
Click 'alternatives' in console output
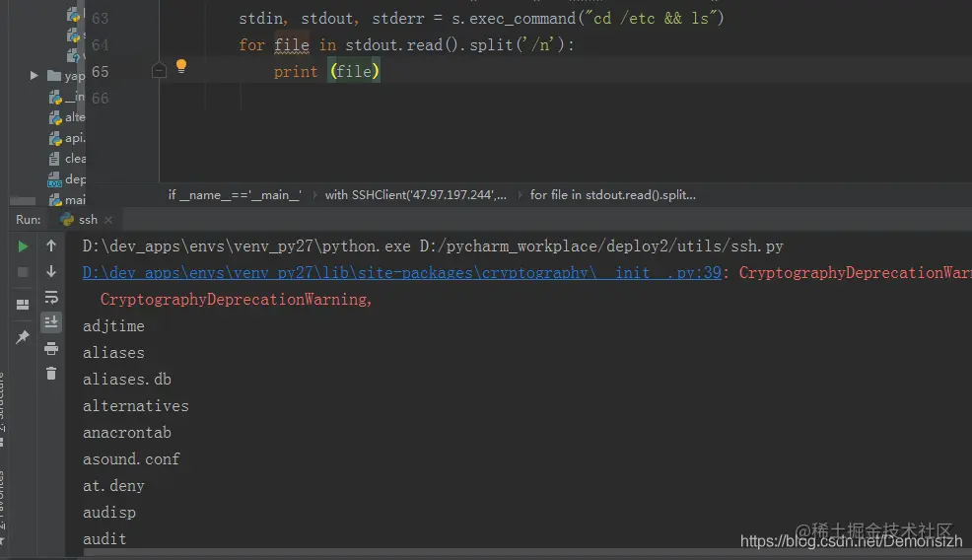(x=136, y=406)
